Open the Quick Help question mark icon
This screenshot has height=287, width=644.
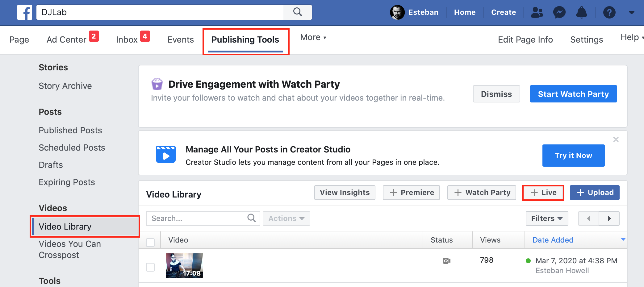click(609, 12)
